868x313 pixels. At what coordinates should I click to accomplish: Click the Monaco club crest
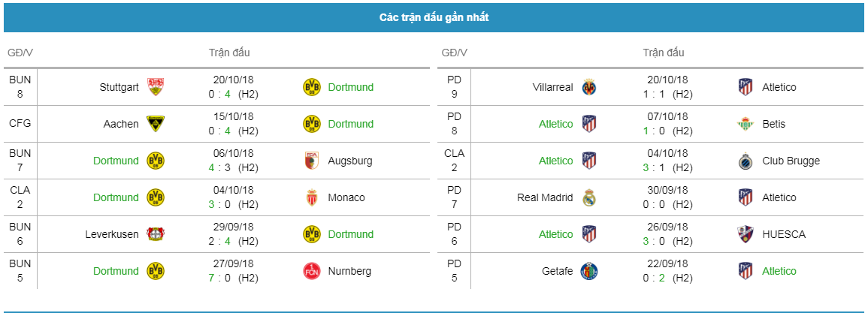click(312, 197)
